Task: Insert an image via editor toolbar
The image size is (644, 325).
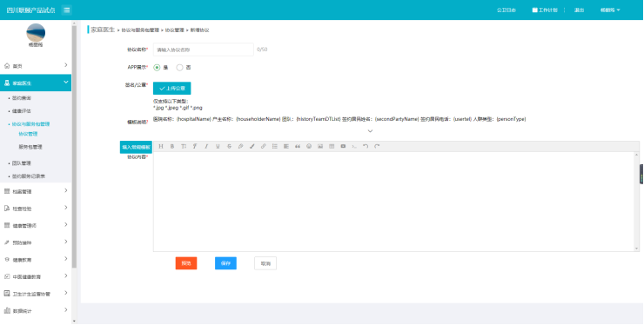Action: tap(320, 147)
